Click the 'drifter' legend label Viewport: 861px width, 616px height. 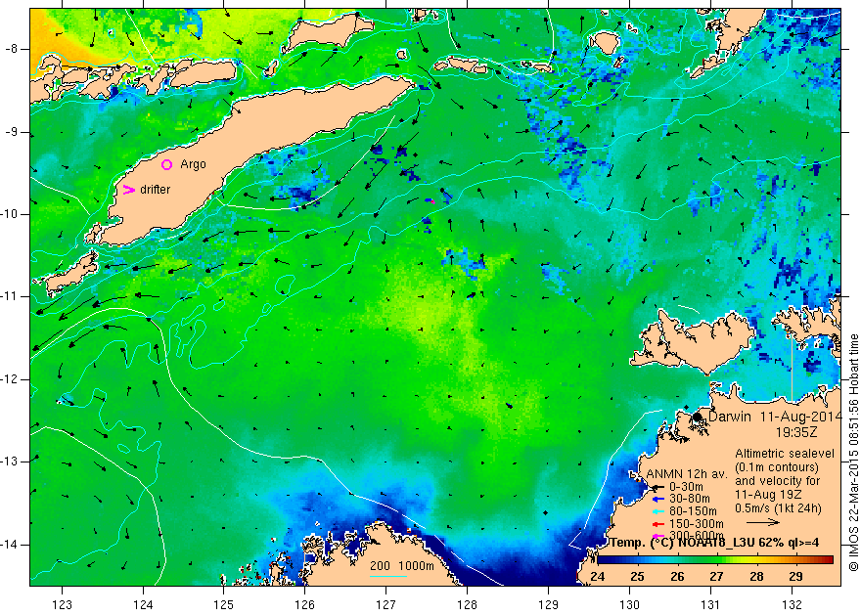156,190
